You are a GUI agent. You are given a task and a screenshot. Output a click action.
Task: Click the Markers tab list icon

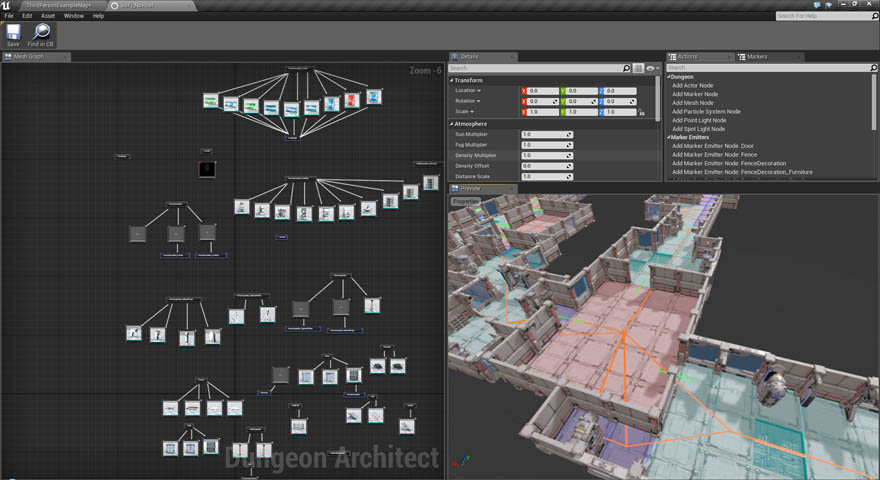[742, 57]
